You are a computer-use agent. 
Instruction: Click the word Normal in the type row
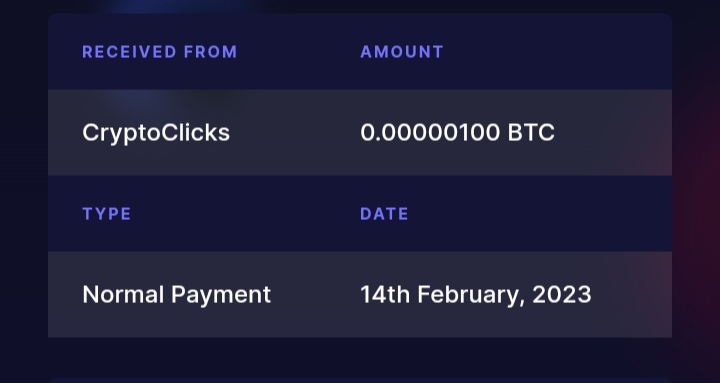[x=123, y=294]
